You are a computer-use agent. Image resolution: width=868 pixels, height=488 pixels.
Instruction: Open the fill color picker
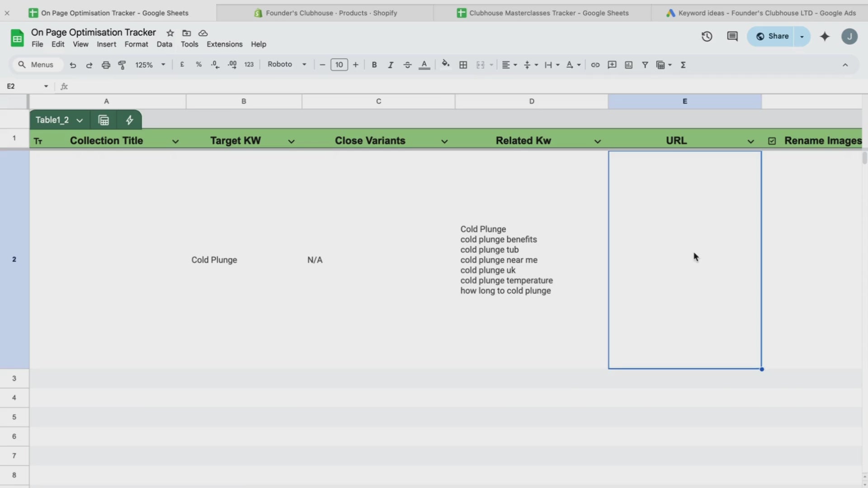click(445, 65)
